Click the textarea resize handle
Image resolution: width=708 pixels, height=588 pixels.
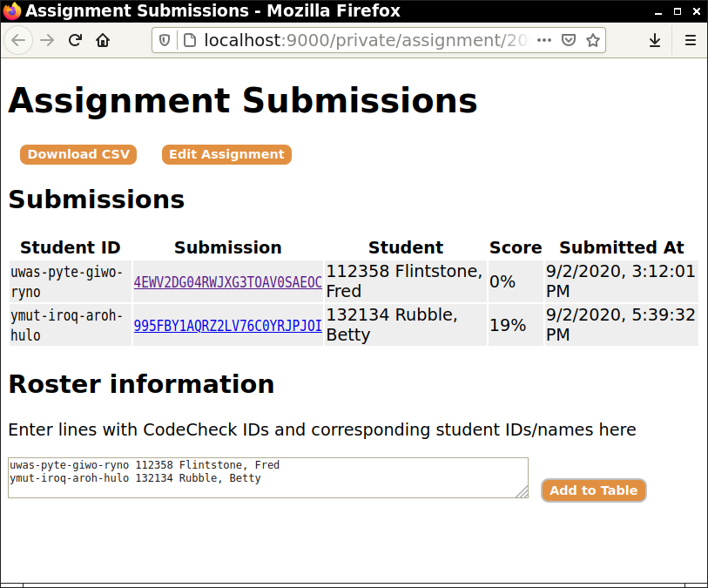pyautogui.click(x=522, y=492)
